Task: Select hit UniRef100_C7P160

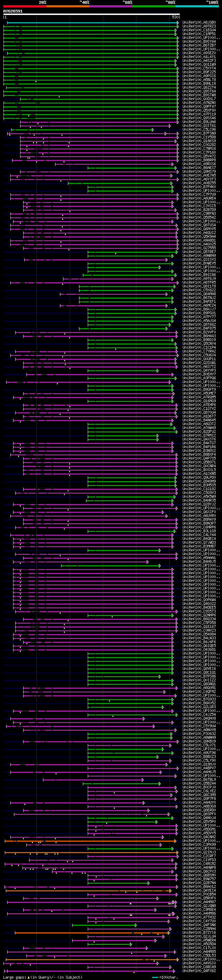Action: (x=199, y=153)
